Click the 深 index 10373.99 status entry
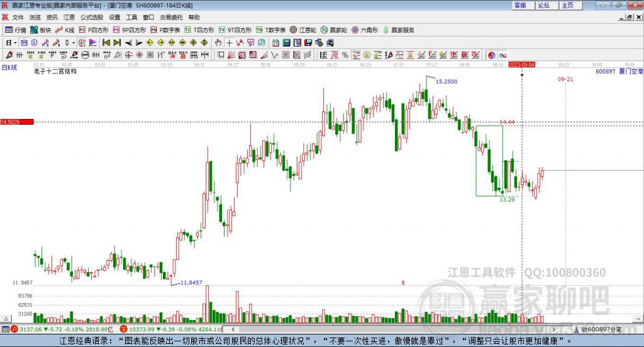644x347 pixels. tap(170, 329)
